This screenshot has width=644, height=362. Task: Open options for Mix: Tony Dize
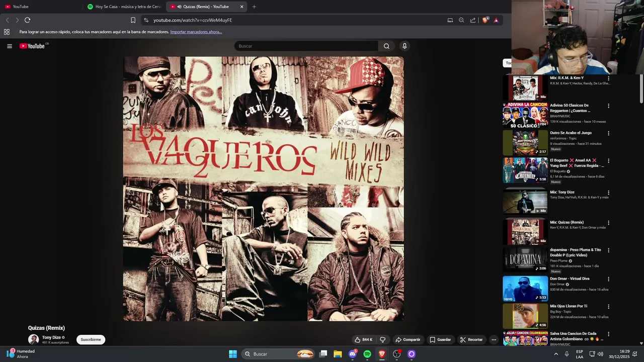pos(608,193)
